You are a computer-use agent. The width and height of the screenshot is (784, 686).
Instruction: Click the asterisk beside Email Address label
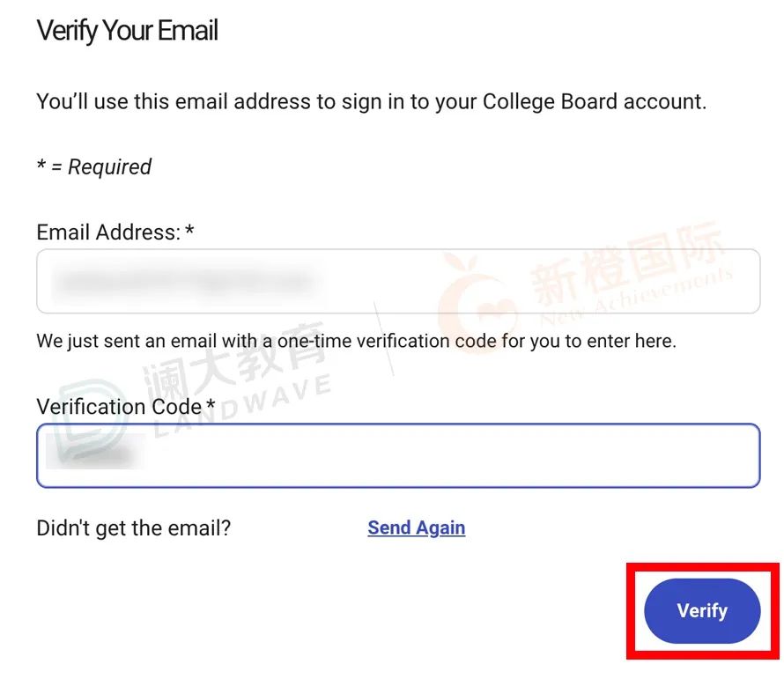(189, 232)
